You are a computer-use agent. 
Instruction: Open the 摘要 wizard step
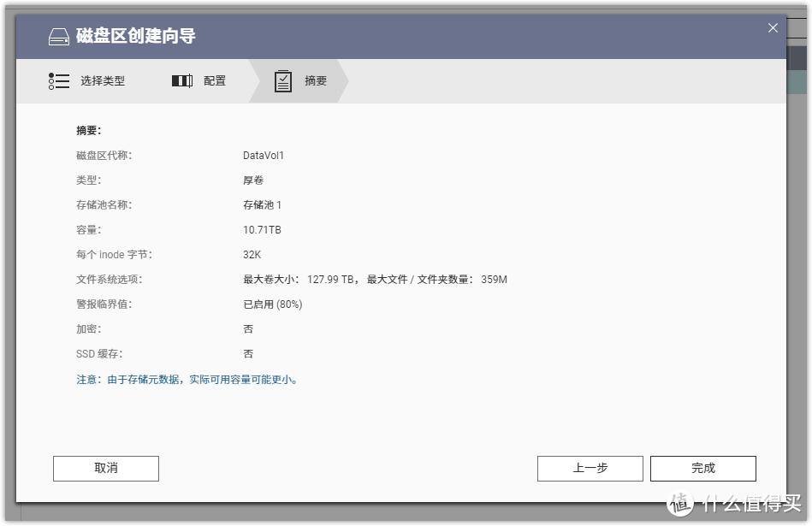(x=314, y=80)
